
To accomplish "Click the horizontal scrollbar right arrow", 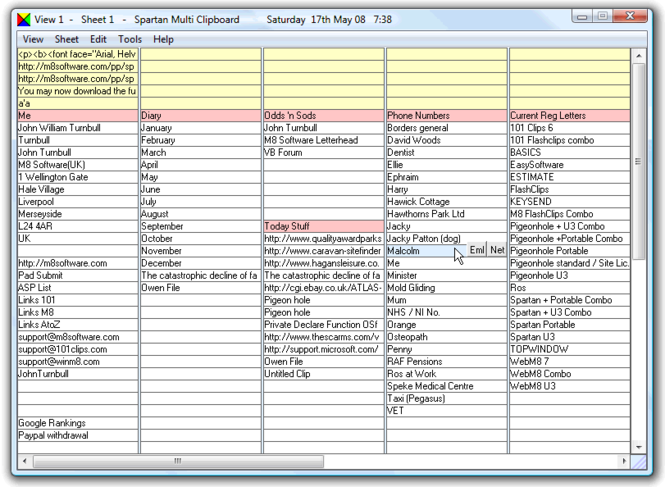I will 624,461.
